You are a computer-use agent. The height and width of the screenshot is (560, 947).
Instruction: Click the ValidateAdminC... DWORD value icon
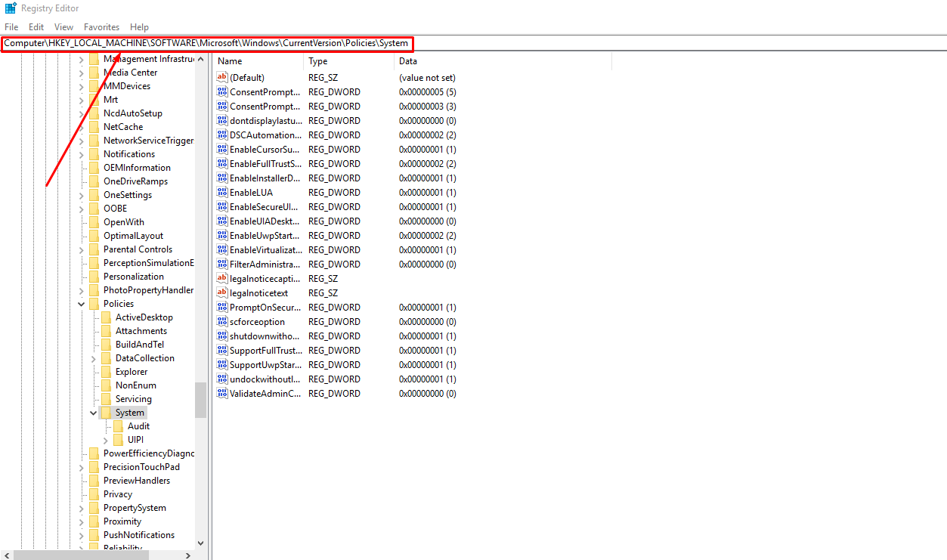point(222,394)
